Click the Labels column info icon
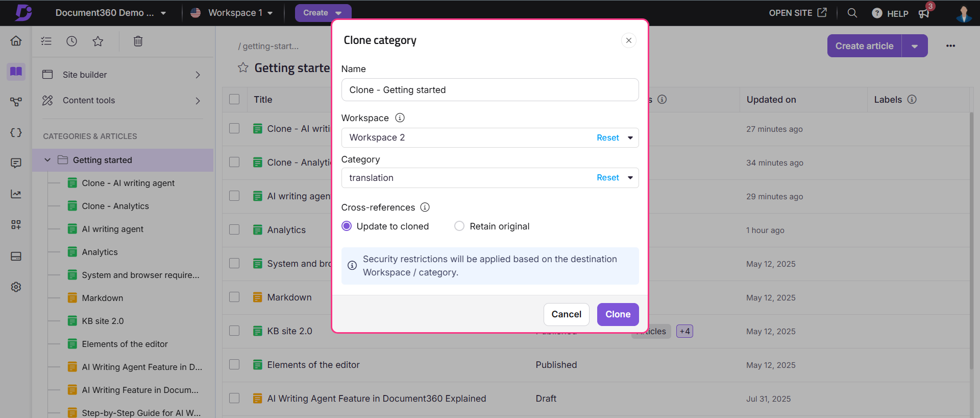The width and height of the screenshot is (980, 418). [x=912, y=99]
